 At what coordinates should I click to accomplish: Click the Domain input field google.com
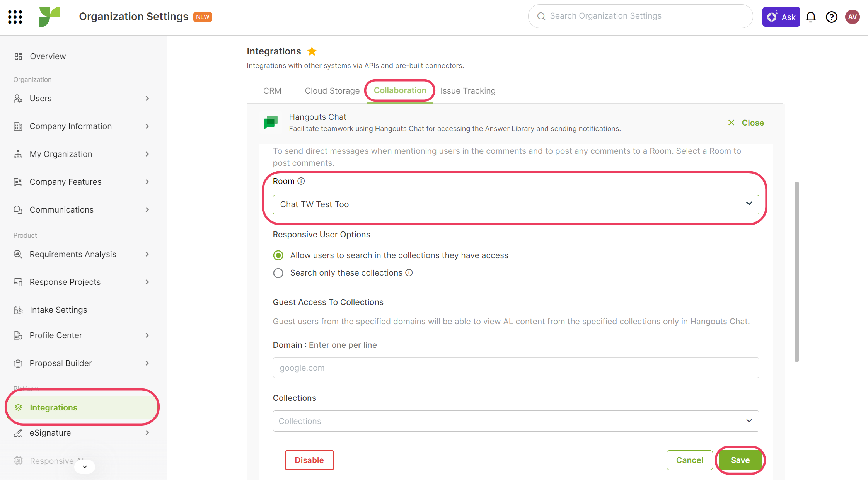click(x=516, y=368)
